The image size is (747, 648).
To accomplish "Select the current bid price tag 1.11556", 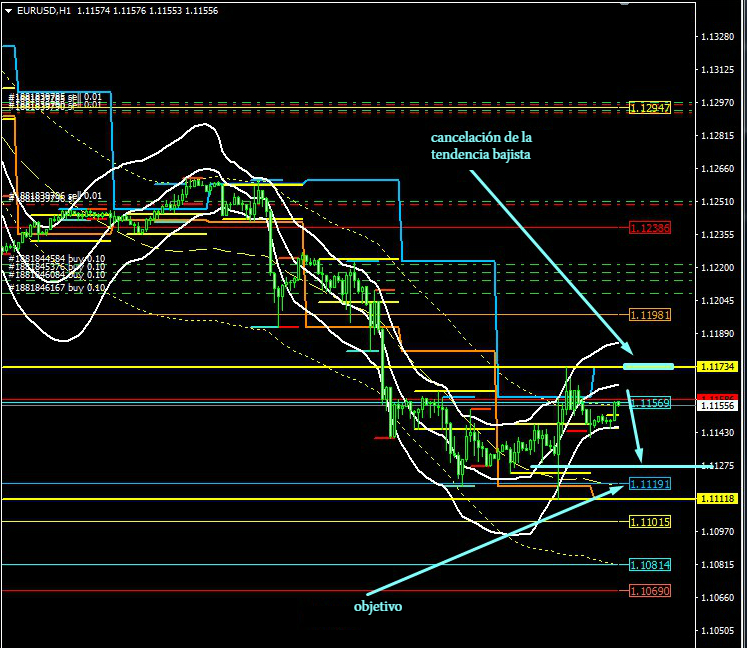I will tap(718, 406).
